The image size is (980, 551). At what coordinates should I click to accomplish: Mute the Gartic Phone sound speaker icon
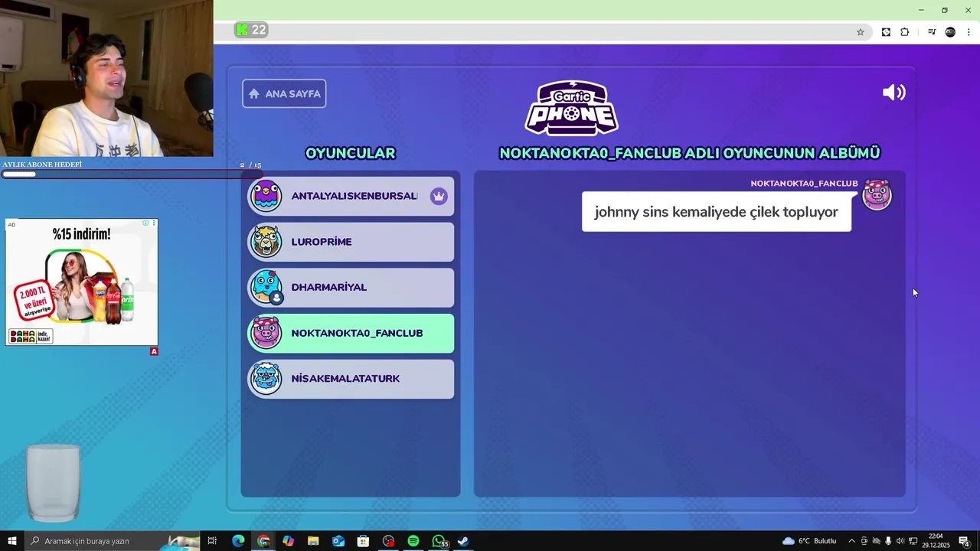(893, 93)
